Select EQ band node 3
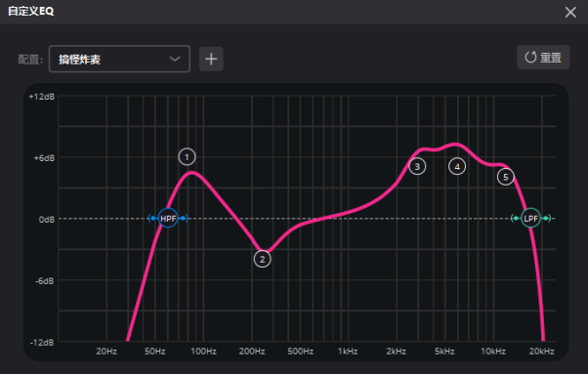This screenshot has height=374, width=588. click(x=417, y=166)
